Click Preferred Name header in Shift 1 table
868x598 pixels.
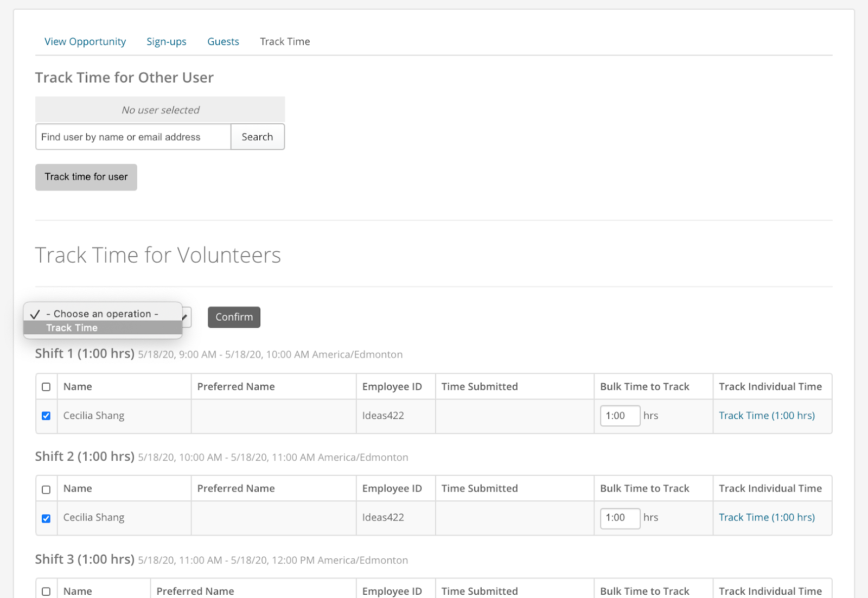pyautogui.click(x=236, y=387)
